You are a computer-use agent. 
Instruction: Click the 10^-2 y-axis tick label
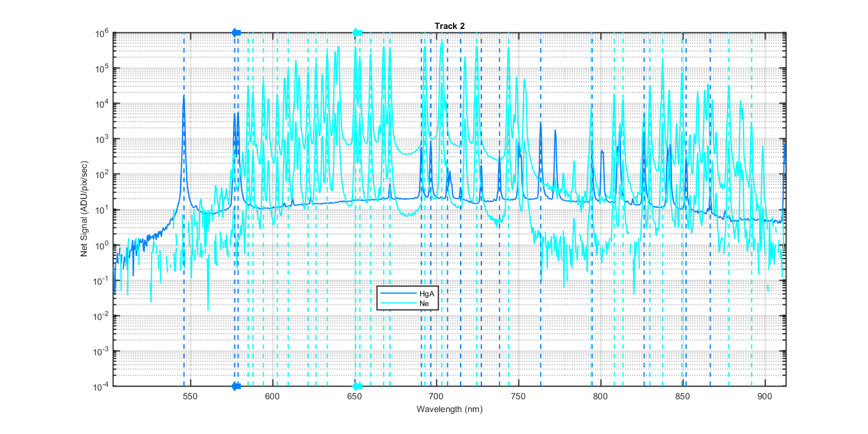click(102, 315)
